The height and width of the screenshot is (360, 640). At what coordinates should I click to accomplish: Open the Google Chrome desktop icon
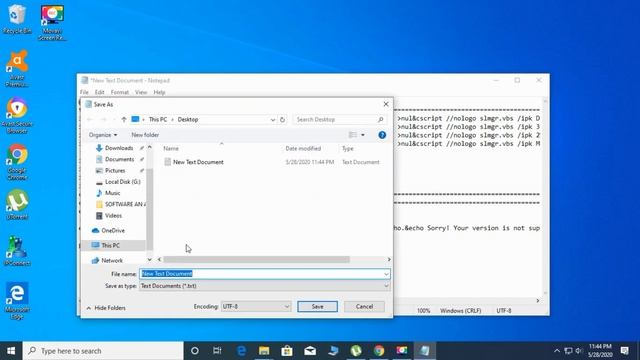click(x=17, y=162)
